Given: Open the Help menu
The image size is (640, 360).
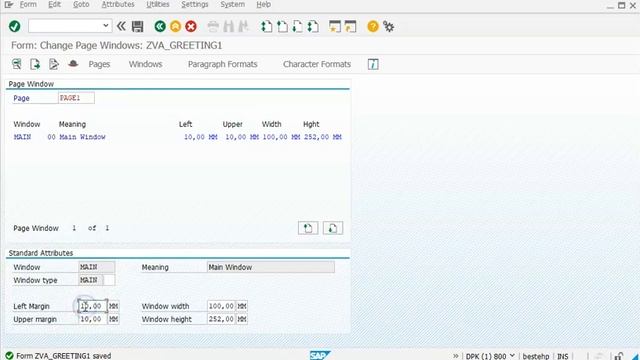Looking at the screenshot, I should [263, 4].
